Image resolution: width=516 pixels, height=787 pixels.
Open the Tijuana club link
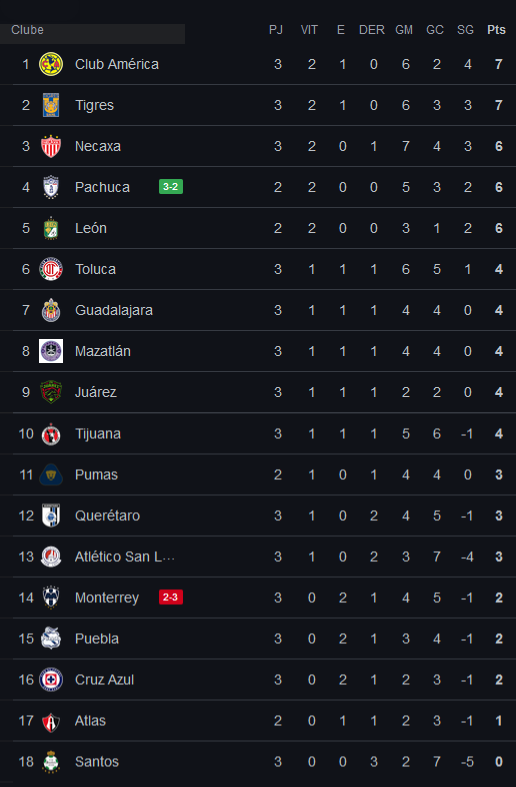click(x=98, y=434)
